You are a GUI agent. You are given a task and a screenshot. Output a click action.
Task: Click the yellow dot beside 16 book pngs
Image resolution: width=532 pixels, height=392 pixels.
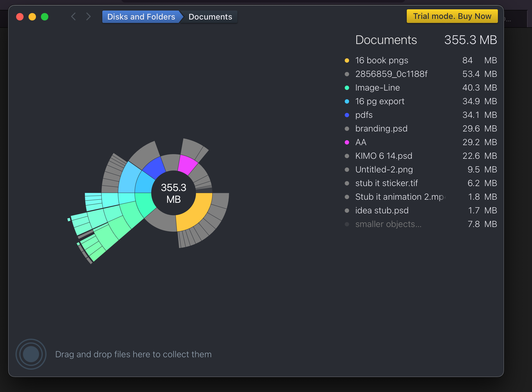pos(347,60)
